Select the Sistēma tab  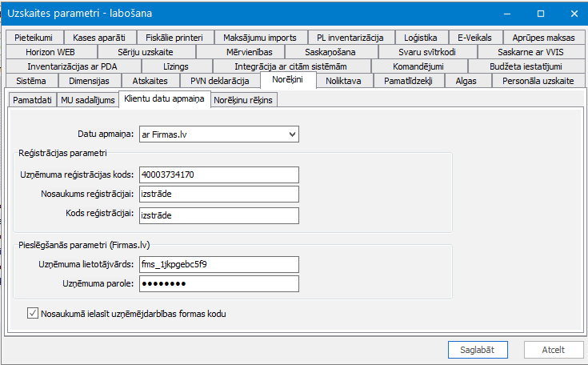pos(31,81)
